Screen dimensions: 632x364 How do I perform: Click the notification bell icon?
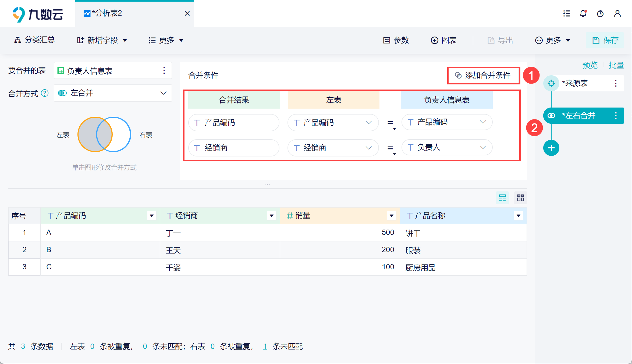click(583, 13)
